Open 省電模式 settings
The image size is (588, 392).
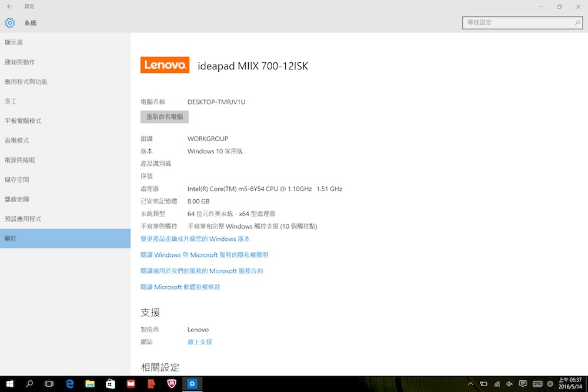click(x=65, y=140)
